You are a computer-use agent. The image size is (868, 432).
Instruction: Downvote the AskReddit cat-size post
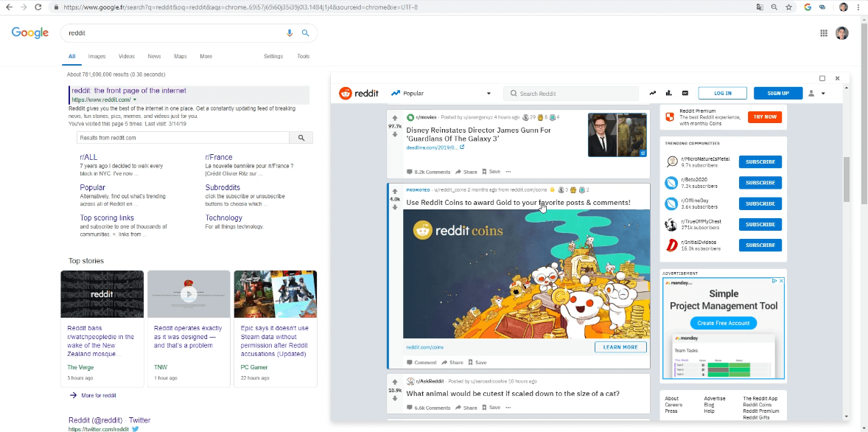[x=395, y=399]
